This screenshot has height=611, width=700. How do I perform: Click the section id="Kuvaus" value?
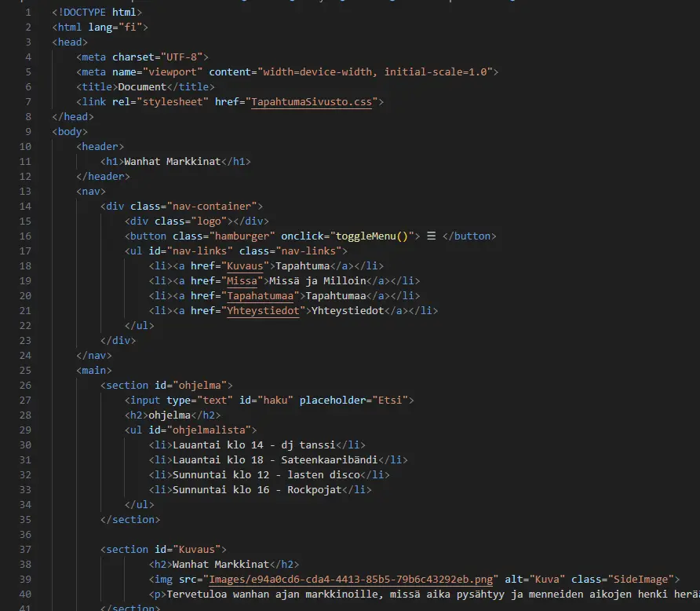(x=196, y=550)
